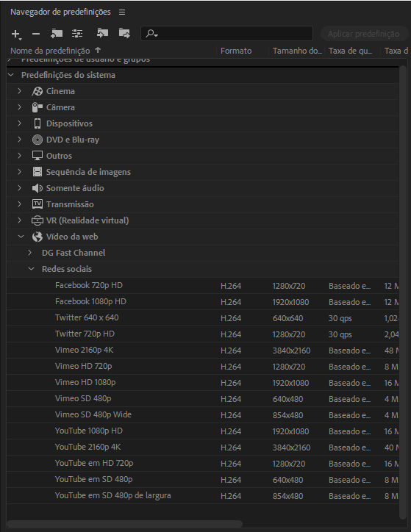Click the Câmera camcorder icon

tap(37, 107)
